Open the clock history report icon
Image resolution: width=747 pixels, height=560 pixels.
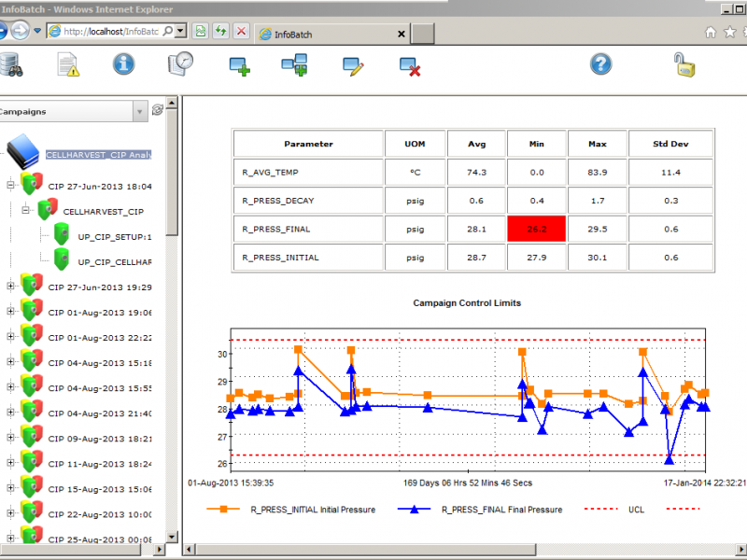(180, 63)
